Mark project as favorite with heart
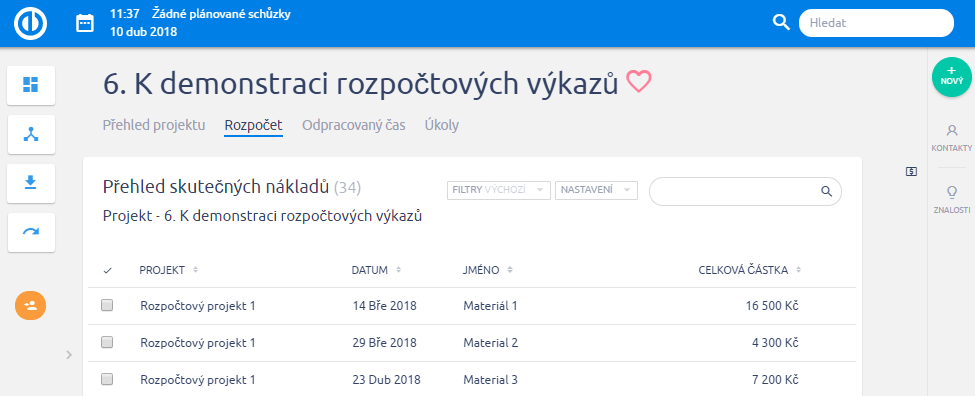Screen dimensions: 975x396 pyautogui.click(x=639, y=82)
